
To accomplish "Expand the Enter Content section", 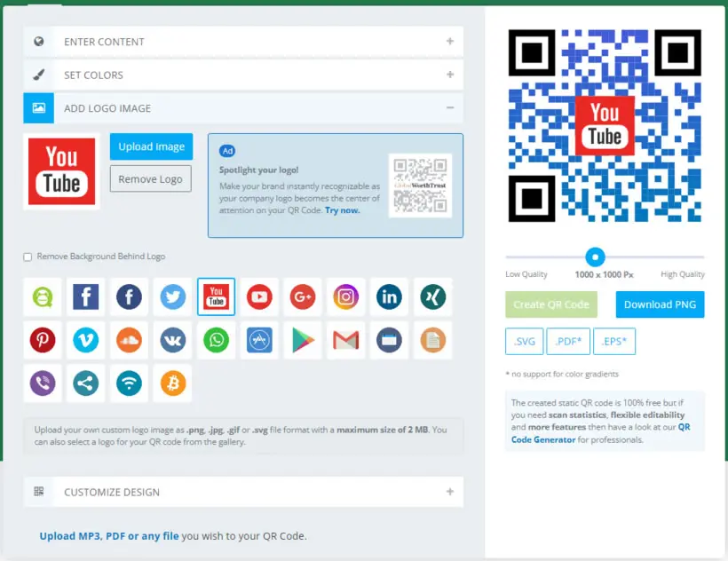I will [243, 42].
